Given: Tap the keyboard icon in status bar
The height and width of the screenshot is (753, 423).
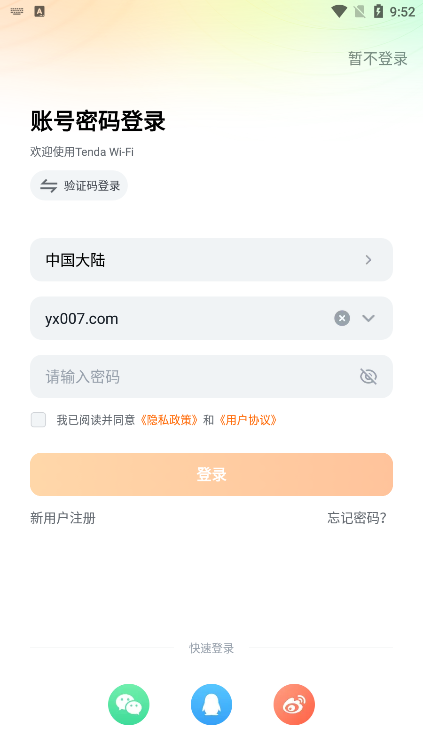Looking at the screenshot, I should click(x=17, y=11).
